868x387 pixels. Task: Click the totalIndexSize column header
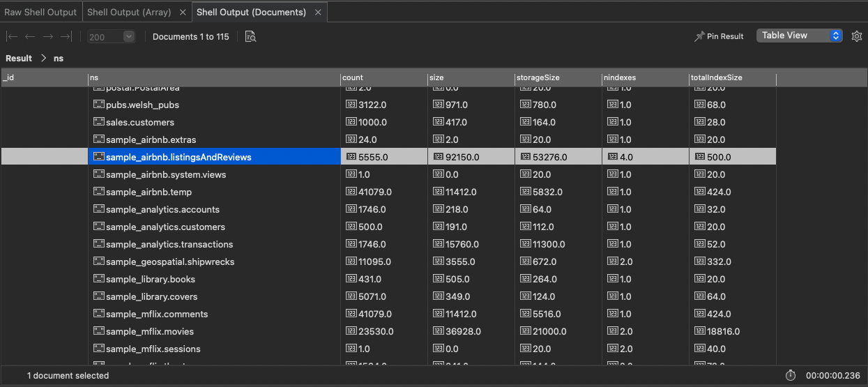point(715,77)
